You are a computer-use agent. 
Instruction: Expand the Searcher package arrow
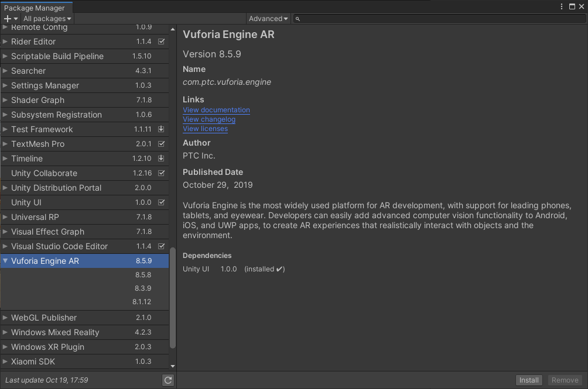5,71
